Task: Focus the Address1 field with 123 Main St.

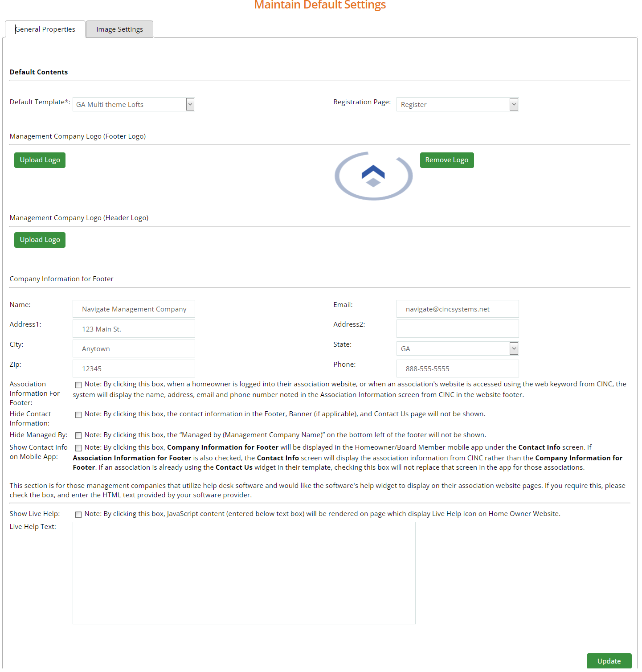Action: click(x=134, y=329)
